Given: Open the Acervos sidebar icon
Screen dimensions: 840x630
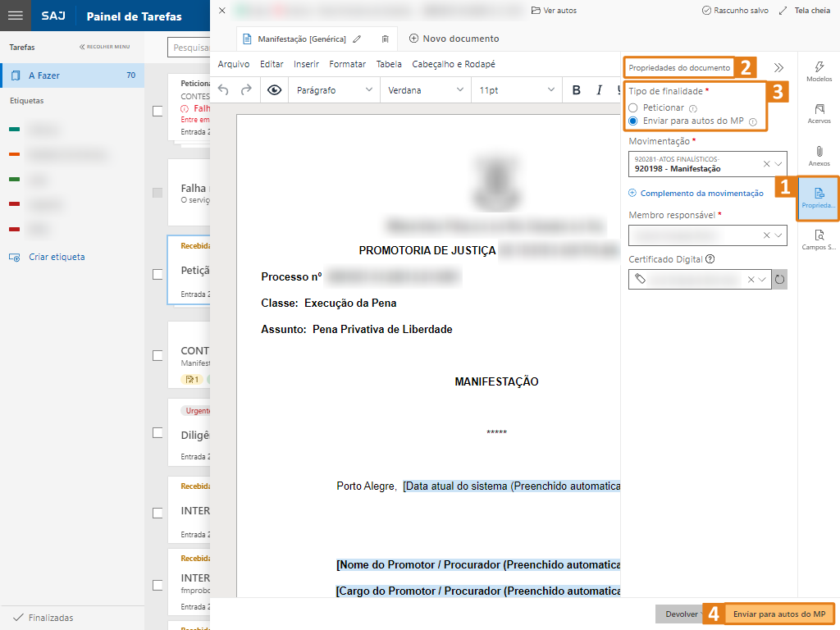Looking at the screenshot, I should click(x=819, y=113).
